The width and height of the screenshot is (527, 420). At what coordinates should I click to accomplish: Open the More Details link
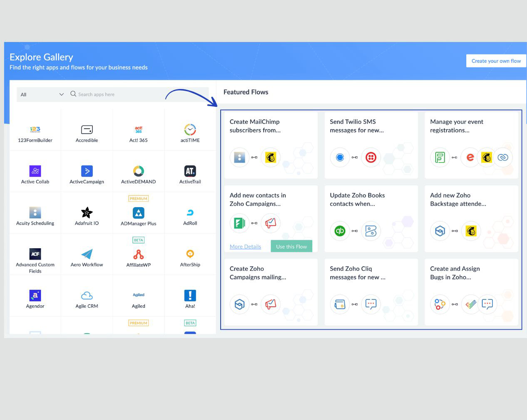pos(245,247)
